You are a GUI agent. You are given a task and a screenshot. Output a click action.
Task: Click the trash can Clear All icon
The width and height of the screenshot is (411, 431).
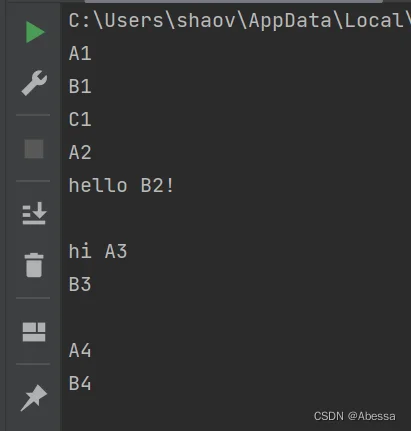tap(34, 265)
